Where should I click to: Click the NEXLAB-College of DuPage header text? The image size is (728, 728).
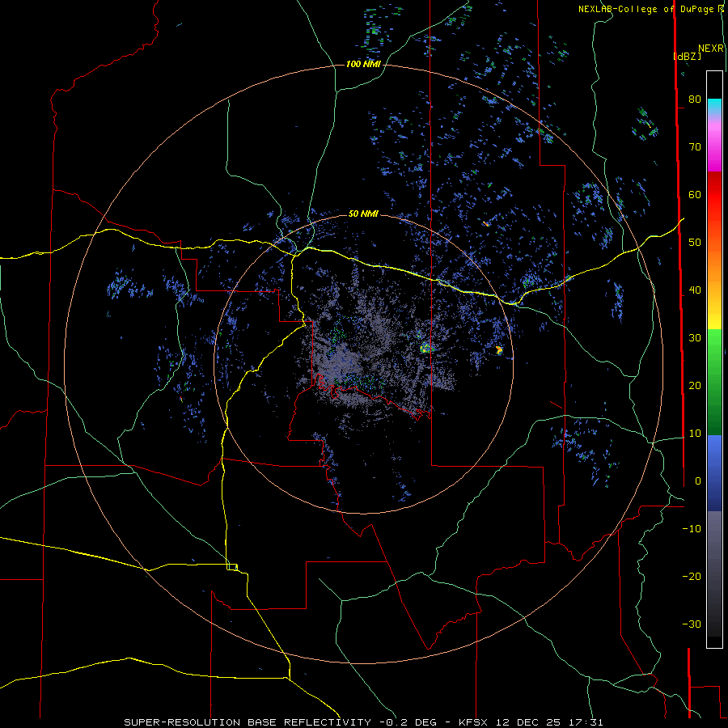pos(647,9)
